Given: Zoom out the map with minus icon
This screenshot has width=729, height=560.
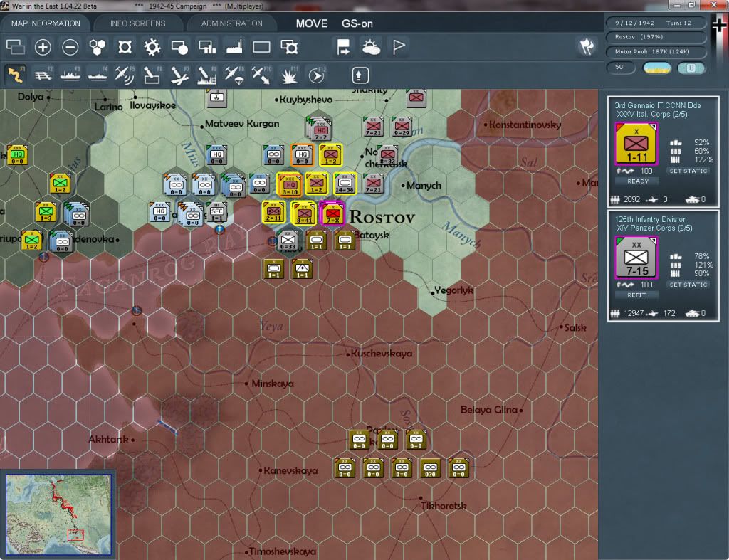Looking at the screenshot, I should (70, 47).
